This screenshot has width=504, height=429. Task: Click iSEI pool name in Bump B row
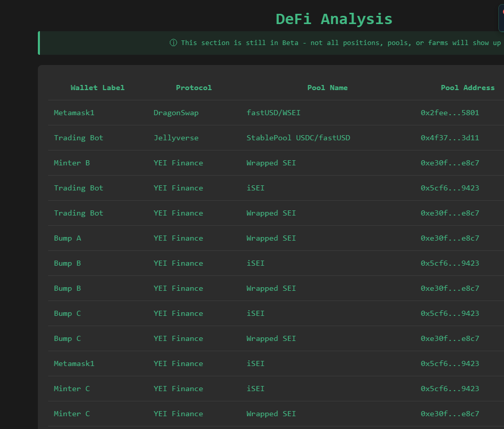pos(255,263)
